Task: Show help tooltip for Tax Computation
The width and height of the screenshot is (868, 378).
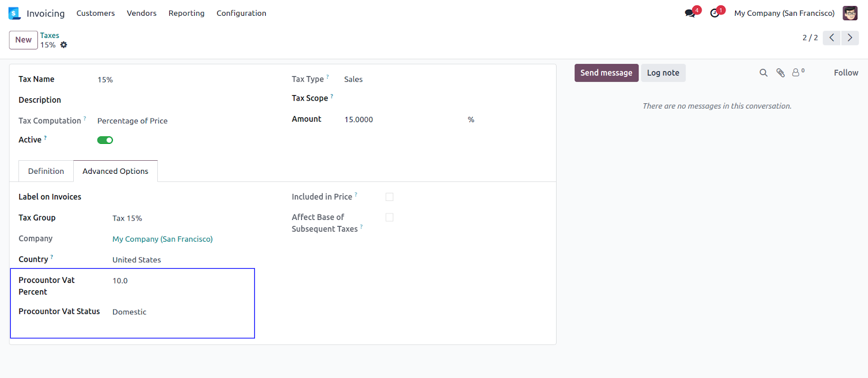Action: click(x=85, y=118)
